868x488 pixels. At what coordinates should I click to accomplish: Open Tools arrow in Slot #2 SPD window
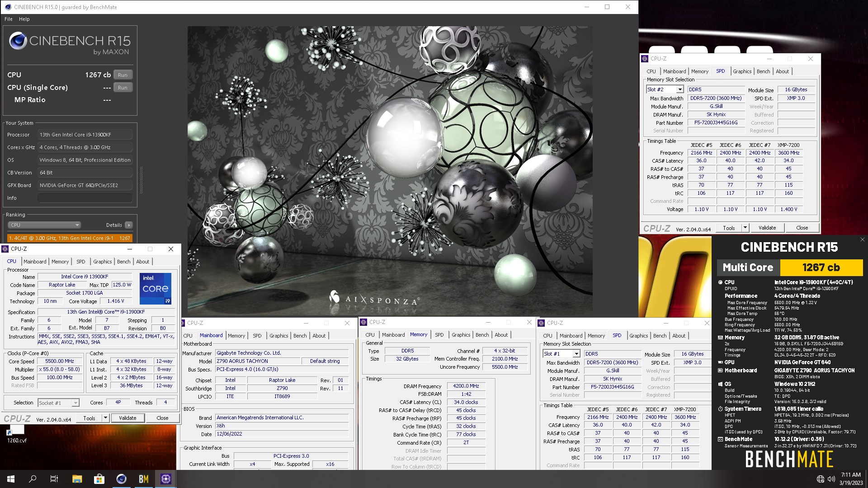click(745, 228)
